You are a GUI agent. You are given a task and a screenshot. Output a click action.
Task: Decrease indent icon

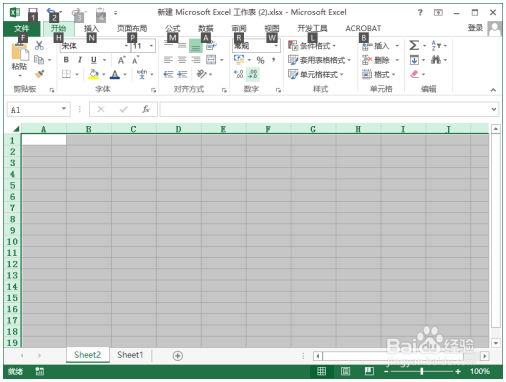[168, 74]
